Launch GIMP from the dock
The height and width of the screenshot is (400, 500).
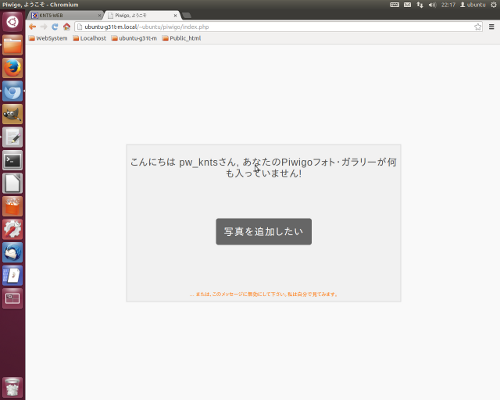[x=13, y=114]
